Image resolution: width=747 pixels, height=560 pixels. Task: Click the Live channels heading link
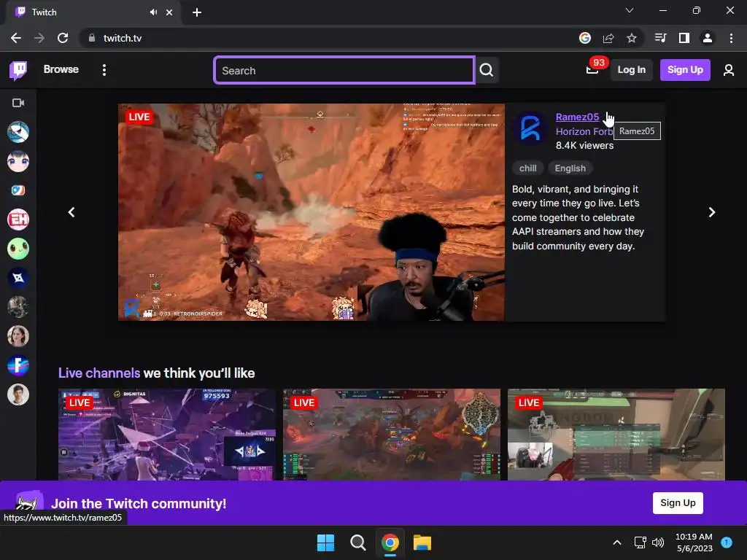point(99,373)
